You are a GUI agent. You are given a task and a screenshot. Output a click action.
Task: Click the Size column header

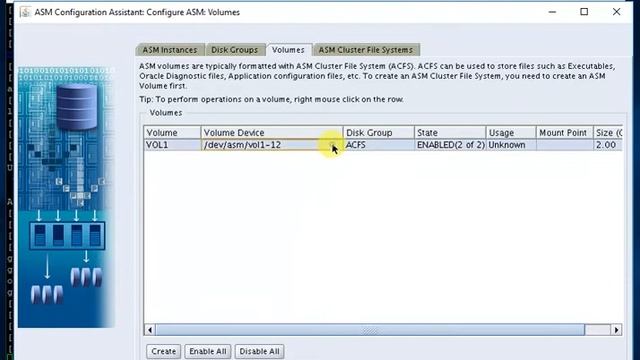pyautogui.click(x=608, y=133)
